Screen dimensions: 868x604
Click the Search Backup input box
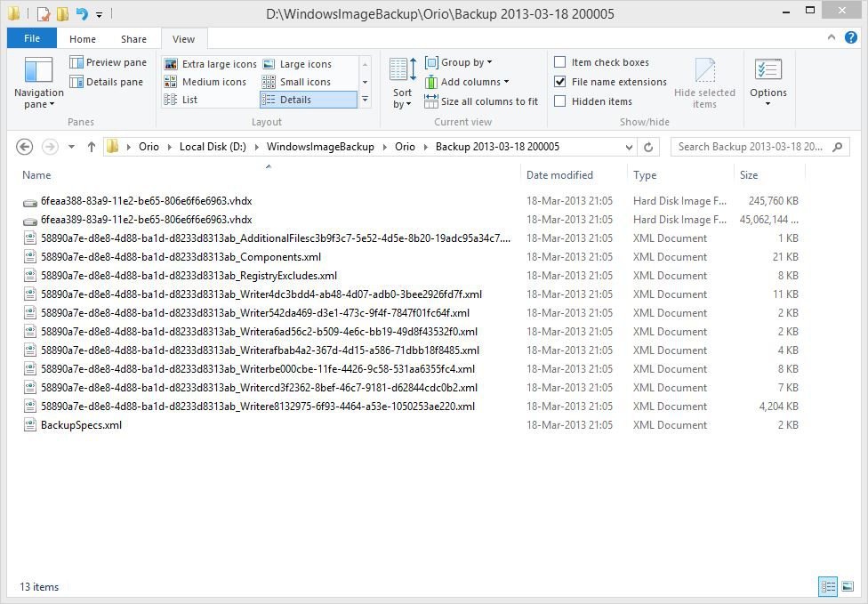click(751, 147)
